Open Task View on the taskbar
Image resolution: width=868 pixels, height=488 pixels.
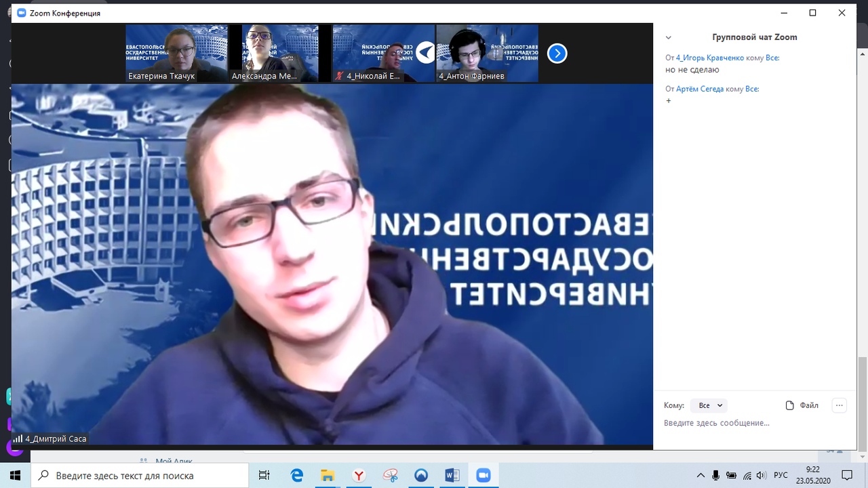pyautogui.click(x=264, y=475)
